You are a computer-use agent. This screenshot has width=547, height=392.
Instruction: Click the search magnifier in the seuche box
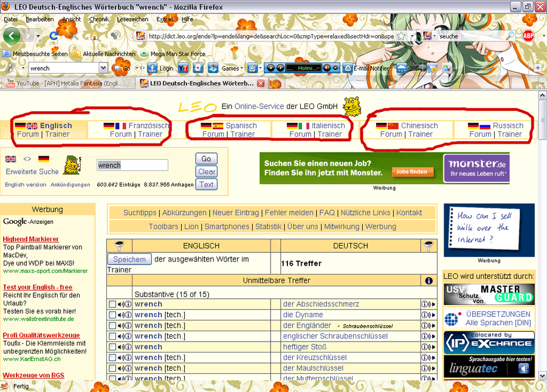[511, 36]
